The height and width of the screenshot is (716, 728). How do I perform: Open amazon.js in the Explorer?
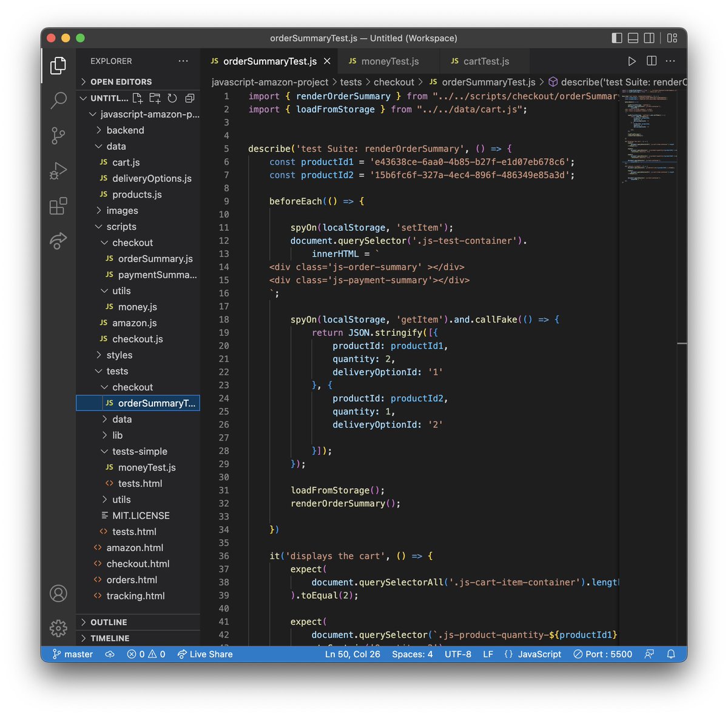coord(138,323)
